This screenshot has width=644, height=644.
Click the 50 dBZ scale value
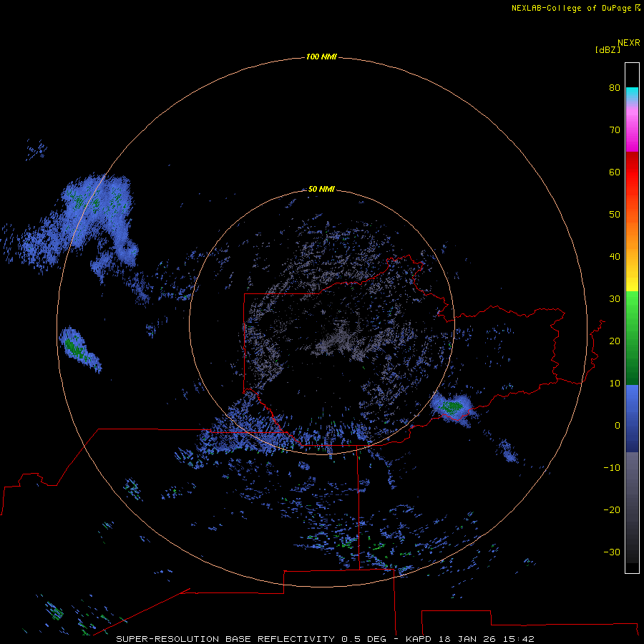click(615, 215)
